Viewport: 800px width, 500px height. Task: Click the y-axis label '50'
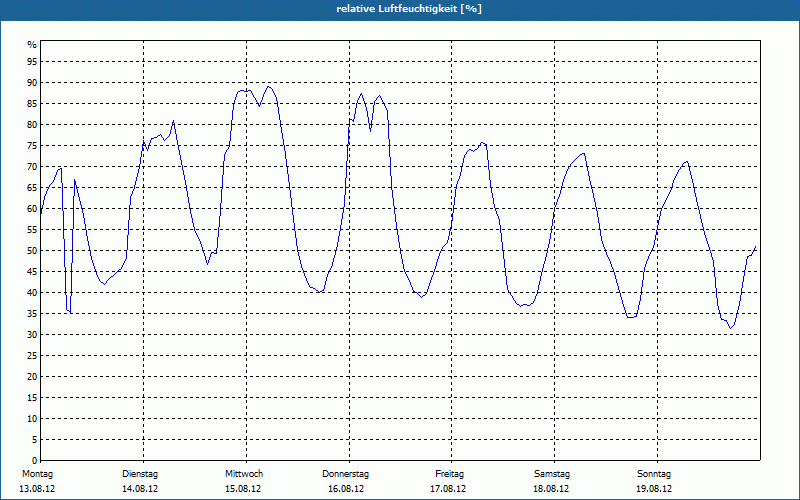[x=32, y=251]
